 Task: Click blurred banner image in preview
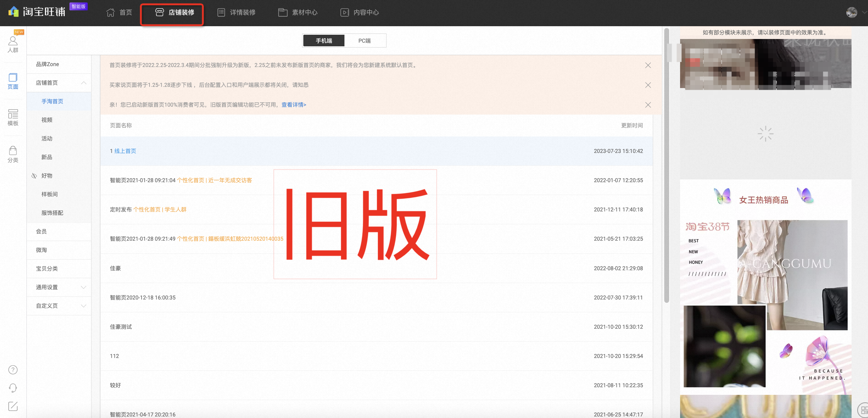tap(766, 64)
